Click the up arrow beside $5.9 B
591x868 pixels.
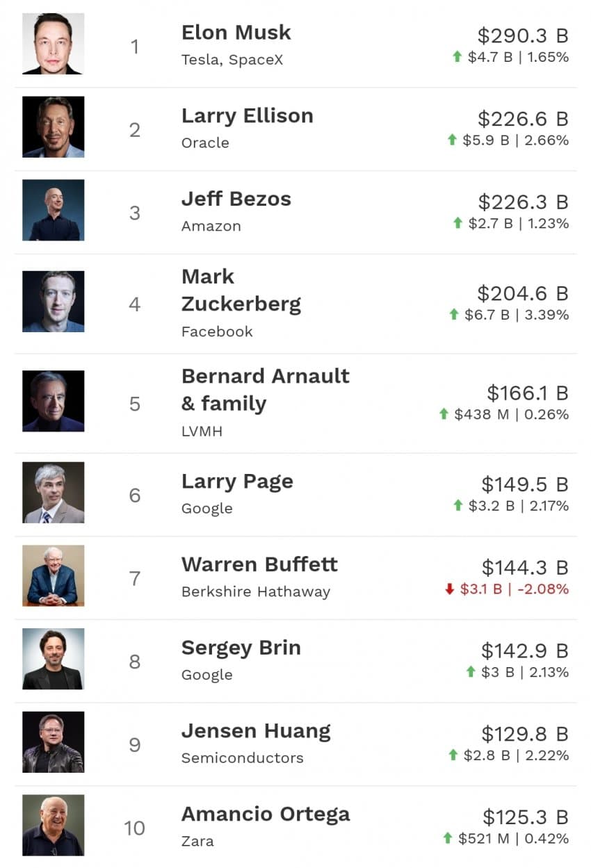coord(452,140)
